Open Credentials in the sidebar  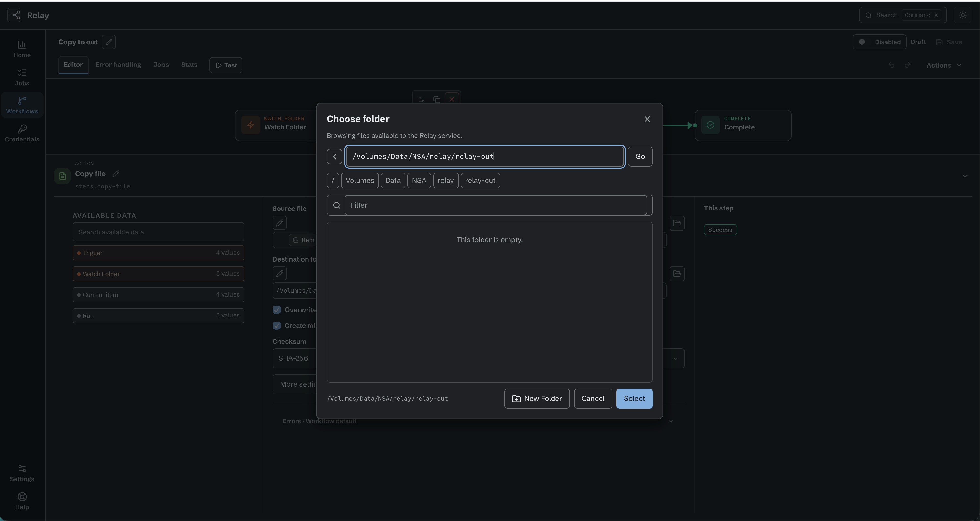(x=22, y=134)
